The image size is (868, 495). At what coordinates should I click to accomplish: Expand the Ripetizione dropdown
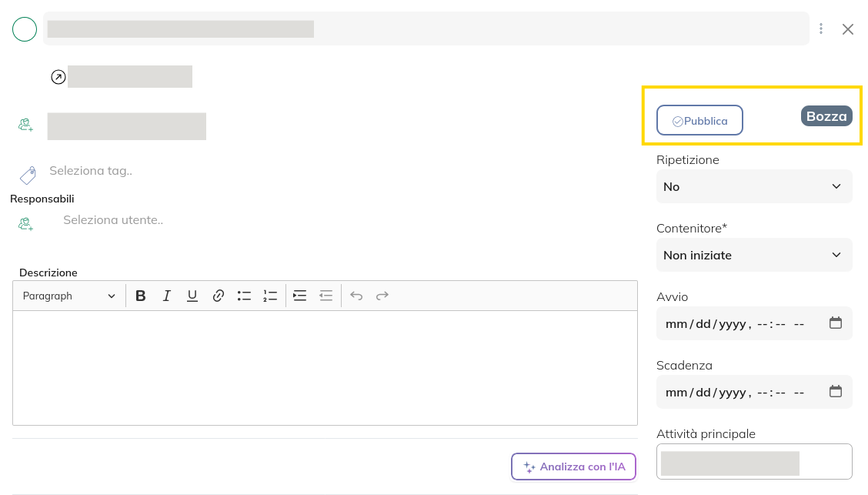point(753,186)
